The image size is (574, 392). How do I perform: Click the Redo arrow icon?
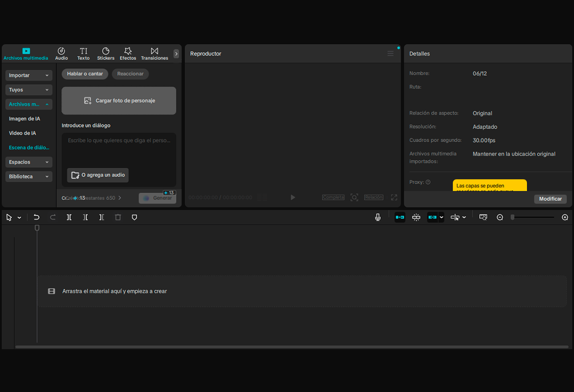click(x=53, y=218)
